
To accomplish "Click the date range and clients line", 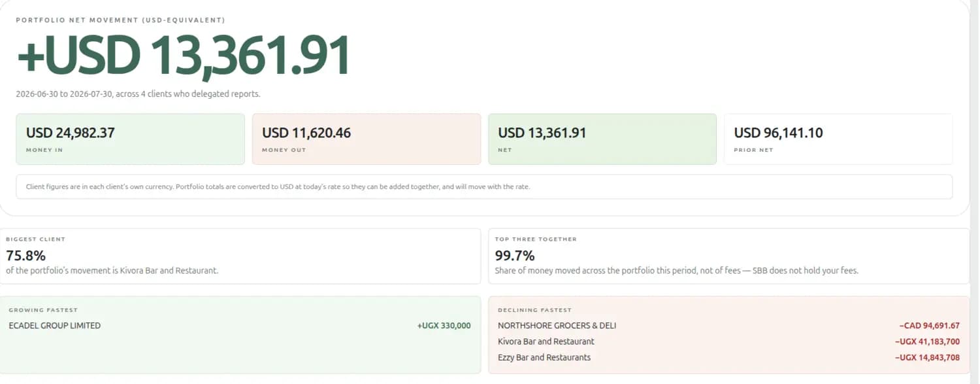I will (138, 94).
